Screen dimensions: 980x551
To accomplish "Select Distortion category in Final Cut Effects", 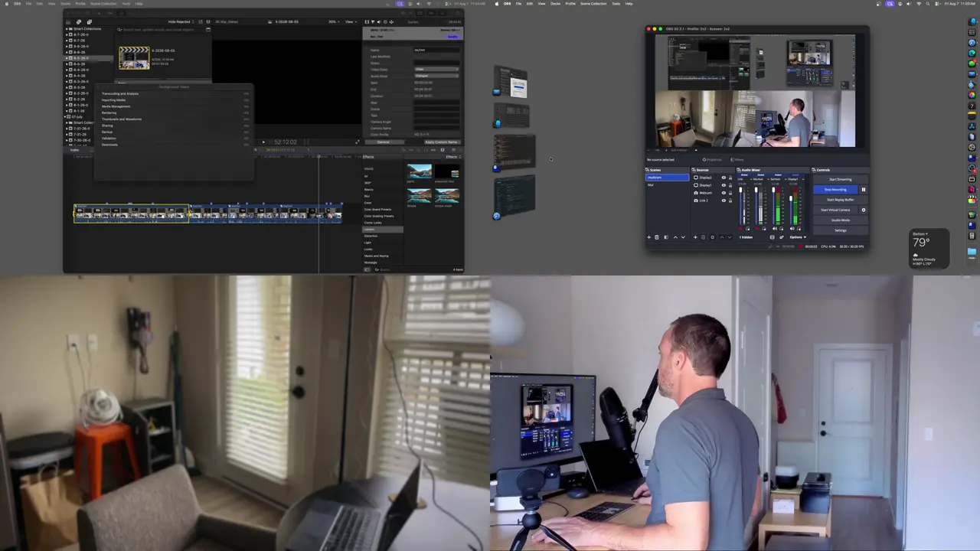I will (x=373, y=236).
